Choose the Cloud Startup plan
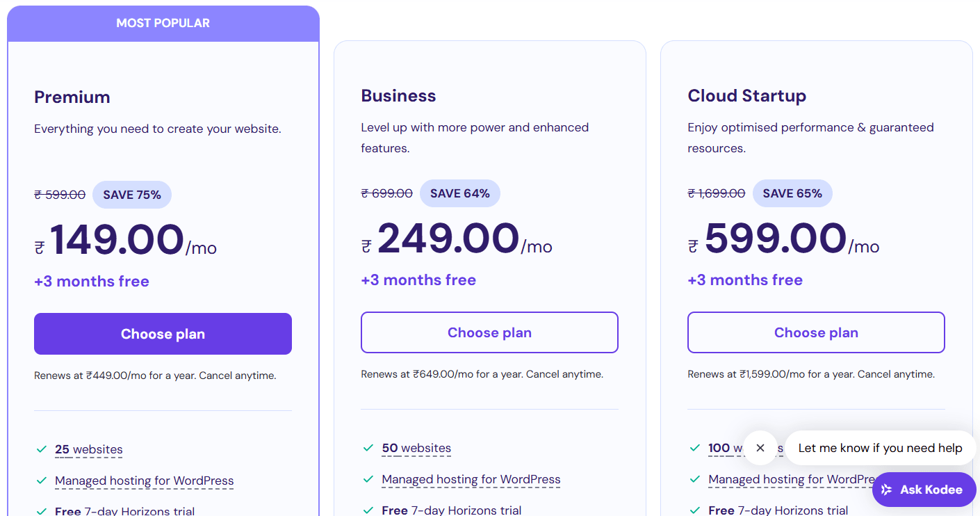The image size is (980, 516). (816, 332)
